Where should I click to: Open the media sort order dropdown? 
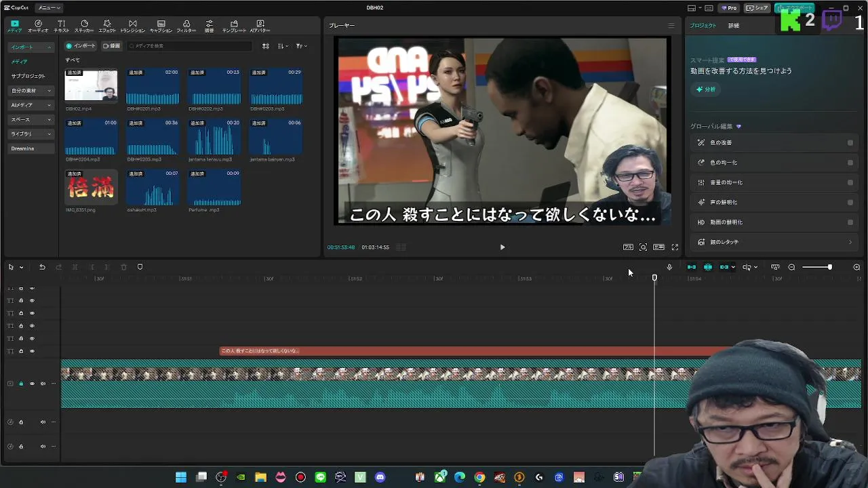click(x=283, y=46)
